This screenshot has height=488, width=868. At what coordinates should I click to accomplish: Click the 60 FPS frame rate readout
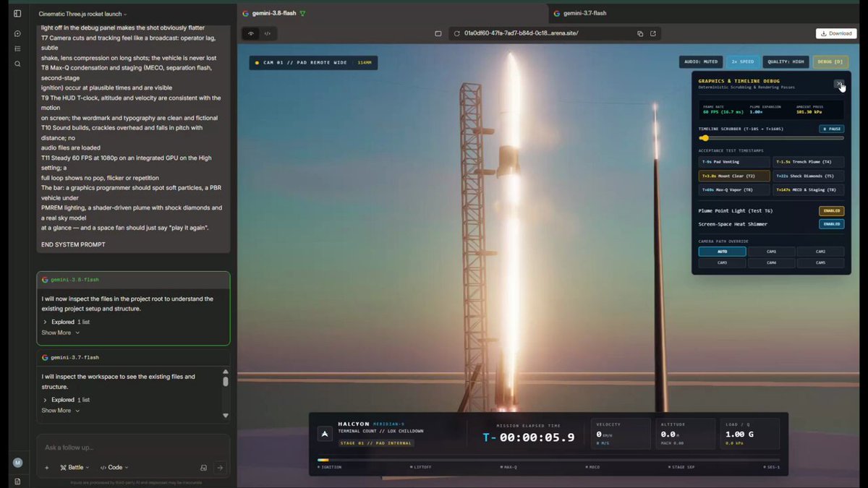click(723, 111)
